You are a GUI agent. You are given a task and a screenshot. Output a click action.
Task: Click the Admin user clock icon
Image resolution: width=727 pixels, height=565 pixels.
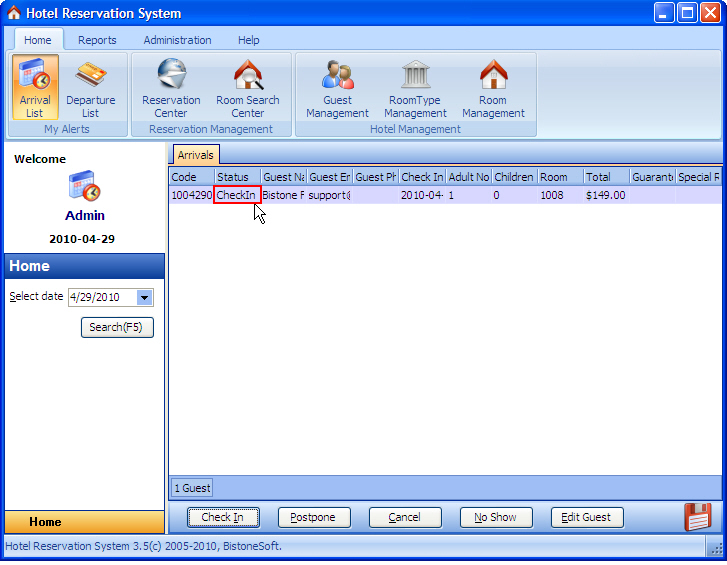[84, 186]
